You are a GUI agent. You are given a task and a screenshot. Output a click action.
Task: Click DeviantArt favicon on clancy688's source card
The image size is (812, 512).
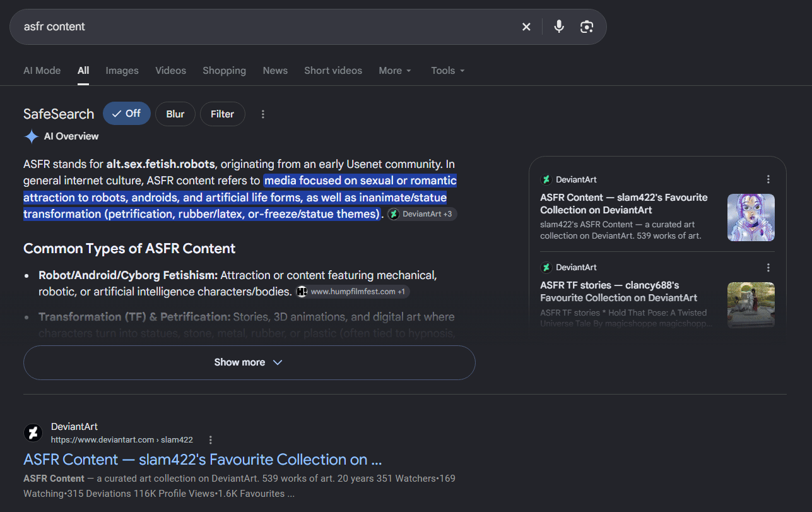pyautogui.click(x=546, y=268)
